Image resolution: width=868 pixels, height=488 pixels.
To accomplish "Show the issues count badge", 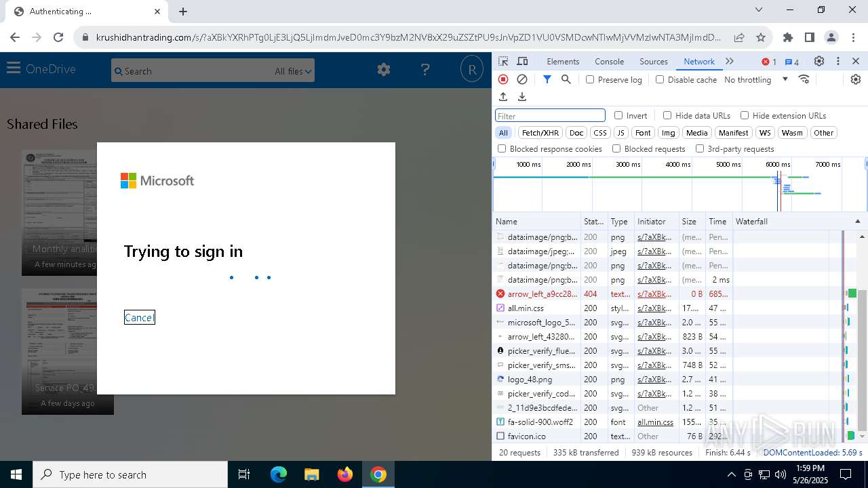I will tap(792, 62).
